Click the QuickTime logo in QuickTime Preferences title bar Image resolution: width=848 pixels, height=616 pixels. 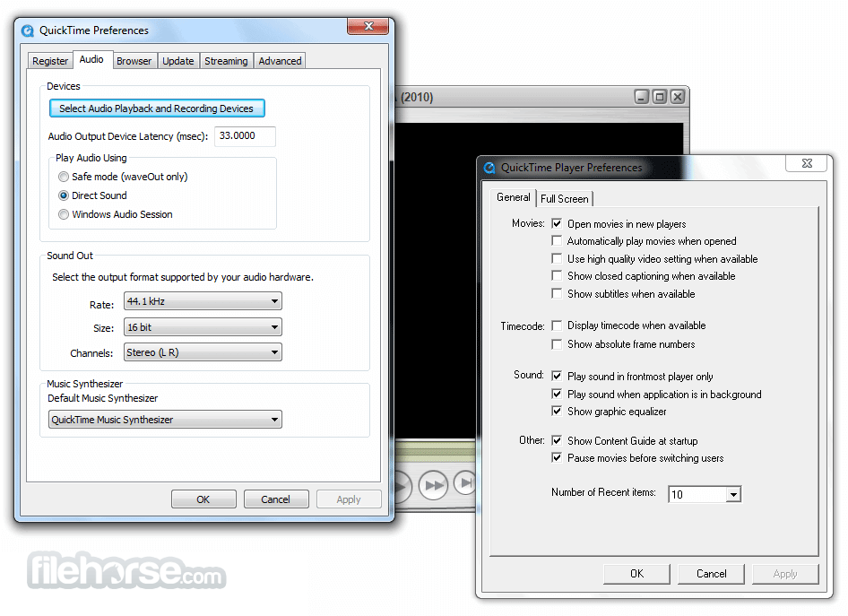click(28, 30)
